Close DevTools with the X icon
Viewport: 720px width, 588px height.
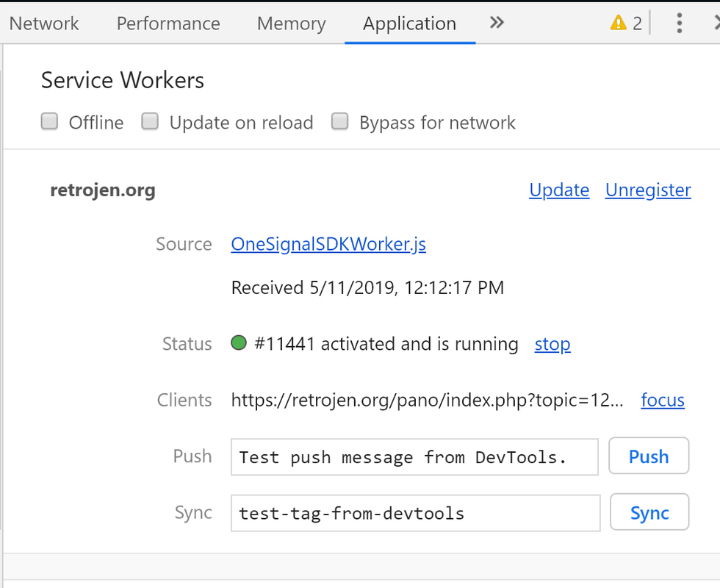click(x=717, y=23)
